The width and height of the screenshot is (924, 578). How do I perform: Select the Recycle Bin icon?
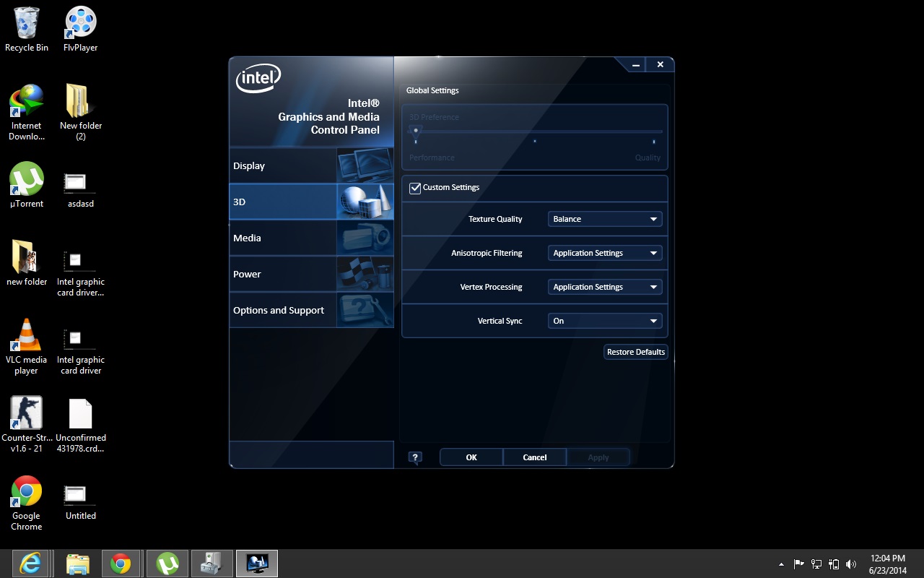(27, 23)
